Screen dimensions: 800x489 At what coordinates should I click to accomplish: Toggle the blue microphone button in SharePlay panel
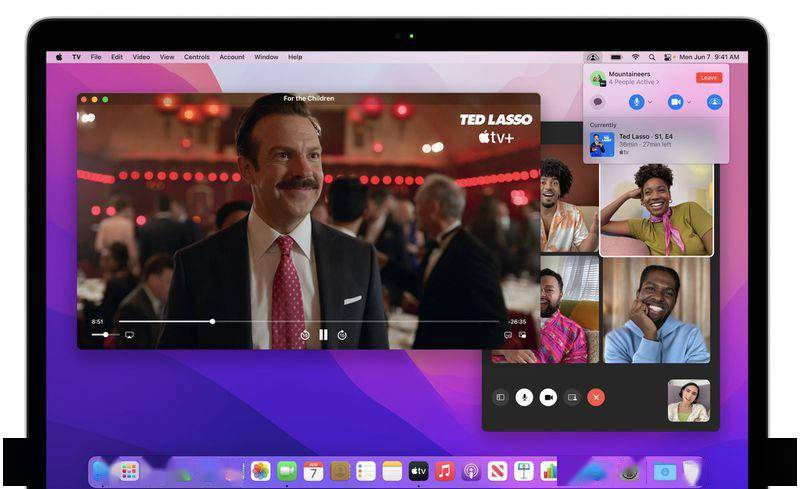click(x=636, y=102)
